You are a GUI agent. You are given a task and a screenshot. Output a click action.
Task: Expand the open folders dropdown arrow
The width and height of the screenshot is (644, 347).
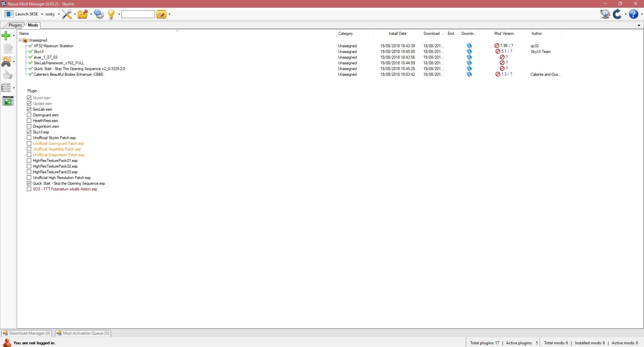[91, 14]
